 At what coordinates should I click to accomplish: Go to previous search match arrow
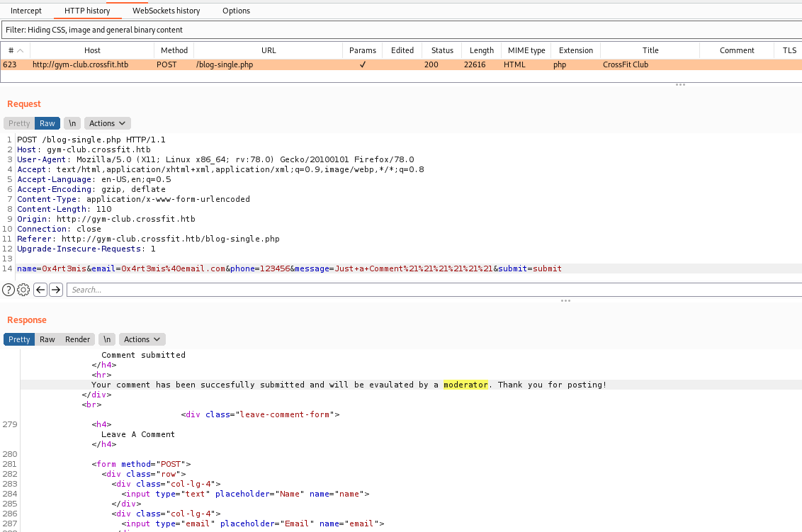pos(40,290)
